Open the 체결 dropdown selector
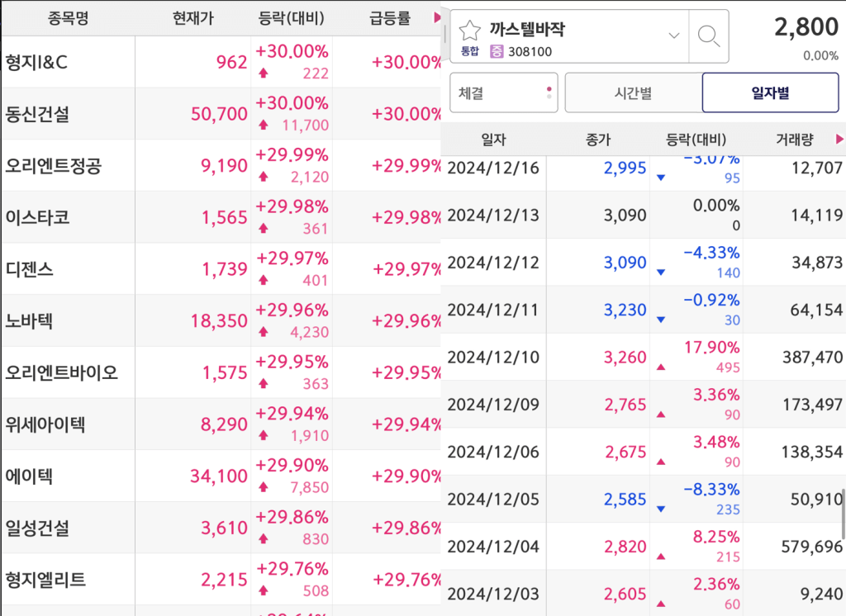The height and width of the screenshot is (616, 846). click(503, 92)
